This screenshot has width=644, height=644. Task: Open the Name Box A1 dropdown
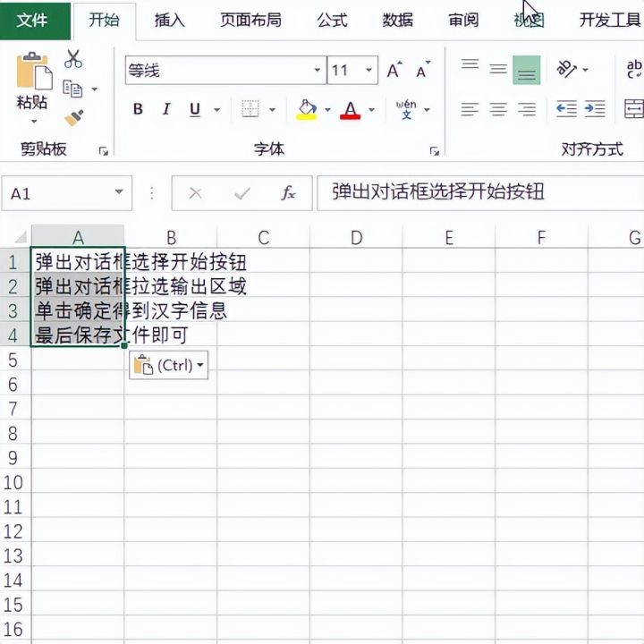119,192
